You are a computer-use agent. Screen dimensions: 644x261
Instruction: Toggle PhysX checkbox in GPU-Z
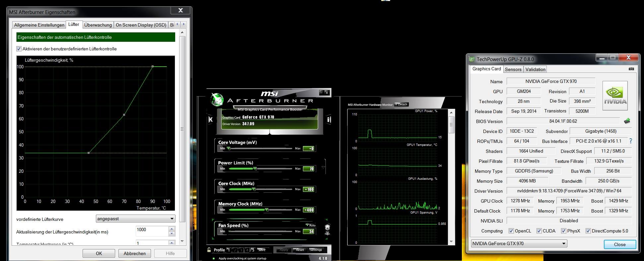pyautogui.click(x=563, y=231)
